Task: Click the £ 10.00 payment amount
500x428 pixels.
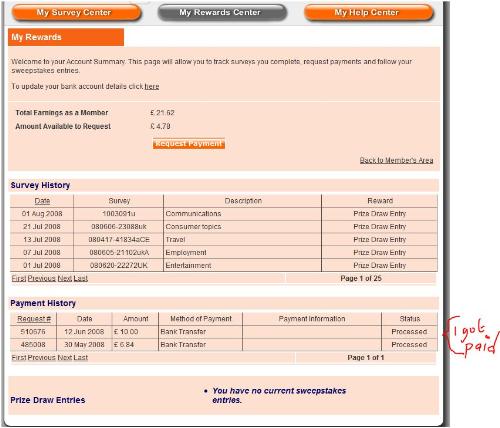Action: tap(126, 332)
